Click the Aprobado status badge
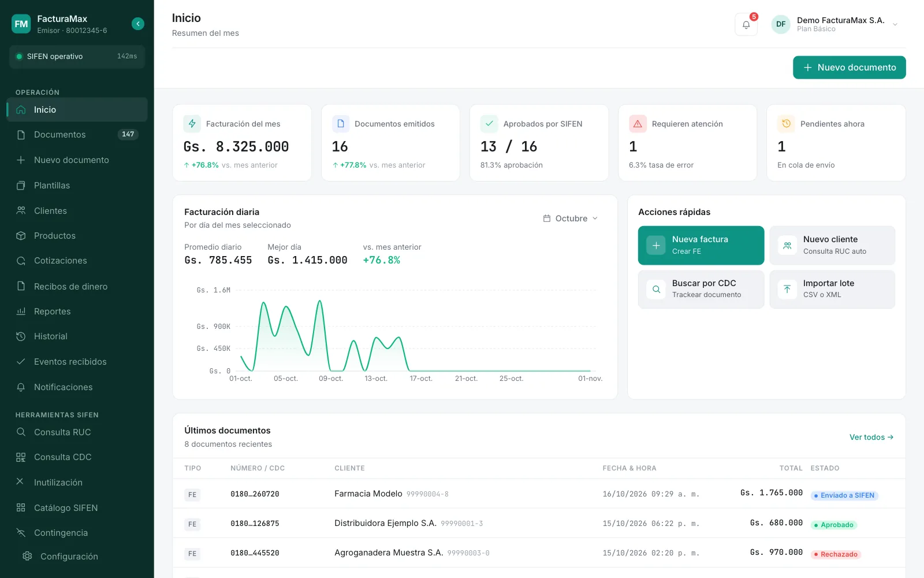Screen dimensions: 924x578 click(834, 525)
